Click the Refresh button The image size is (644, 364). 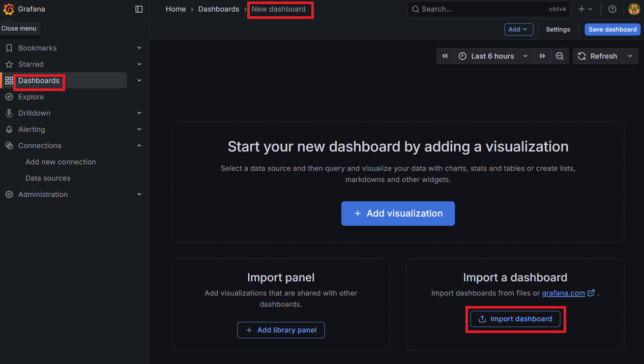click(598, 56)
